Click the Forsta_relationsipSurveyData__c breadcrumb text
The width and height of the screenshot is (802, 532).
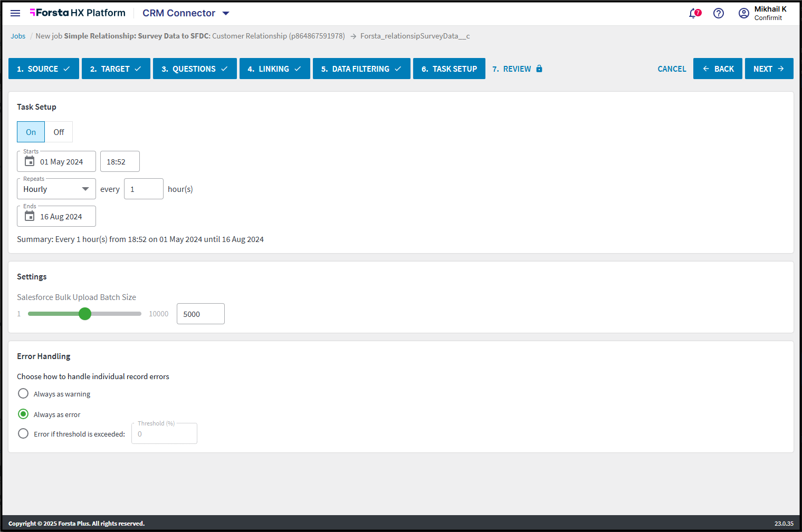click(x=415, y=36)
